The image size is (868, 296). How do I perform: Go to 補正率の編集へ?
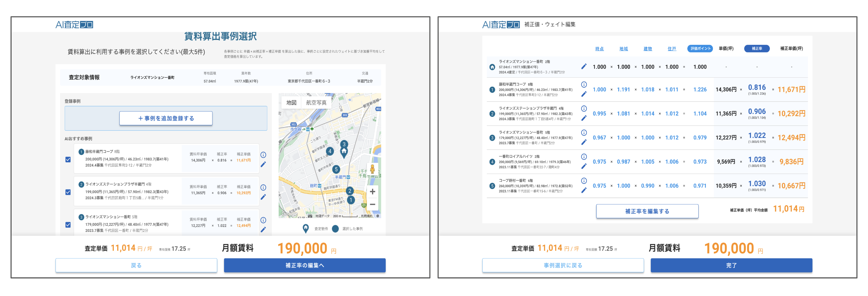[305, 265]
